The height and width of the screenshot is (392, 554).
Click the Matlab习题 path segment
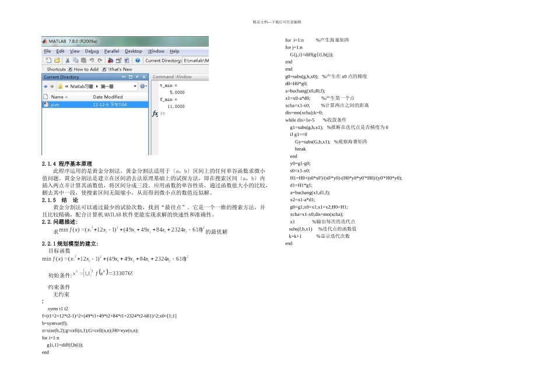[82, 86]
